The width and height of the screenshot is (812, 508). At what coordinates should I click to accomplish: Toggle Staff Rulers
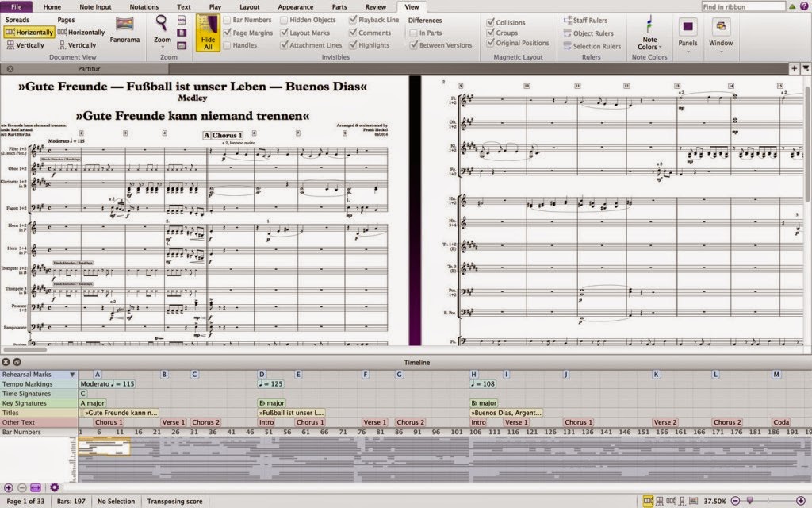pos(586,20)
